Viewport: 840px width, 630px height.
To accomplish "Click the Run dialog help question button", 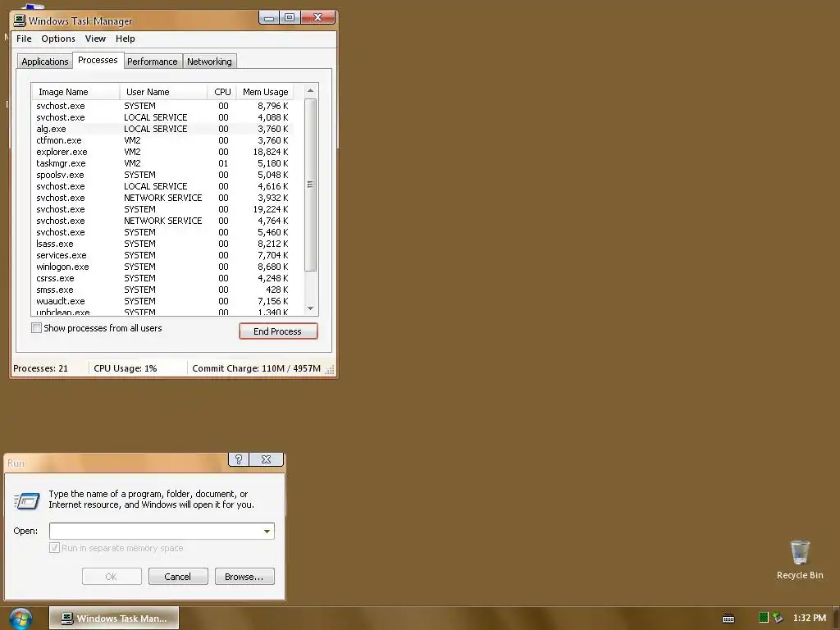I will [x=239, y=459].
